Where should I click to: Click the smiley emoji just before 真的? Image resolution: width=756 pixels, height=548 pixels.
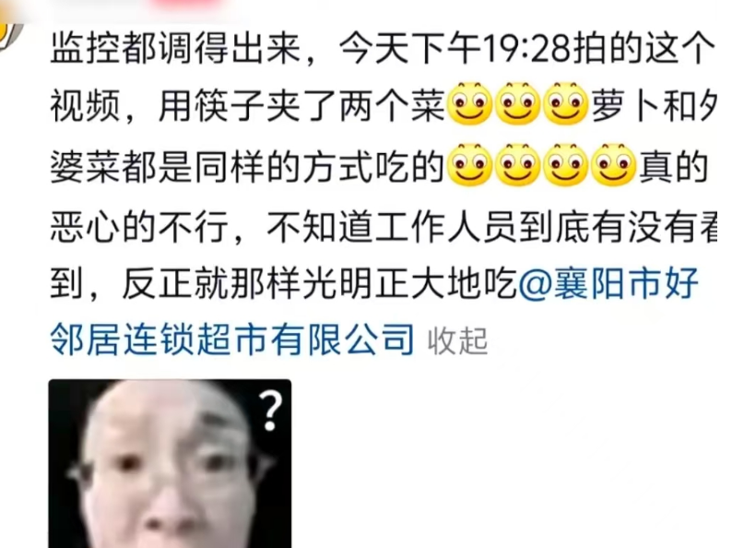tap(614, 165)
